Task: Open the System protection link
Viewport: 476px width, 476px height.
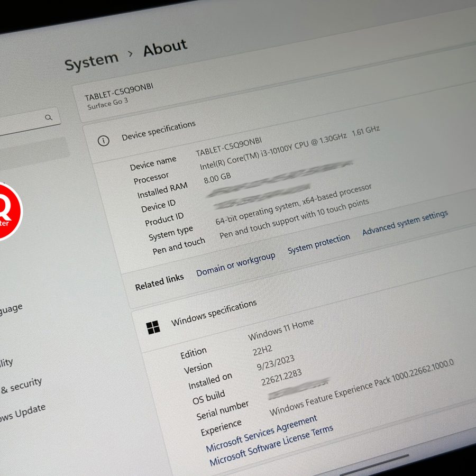Action: click(x=319, y=244)
